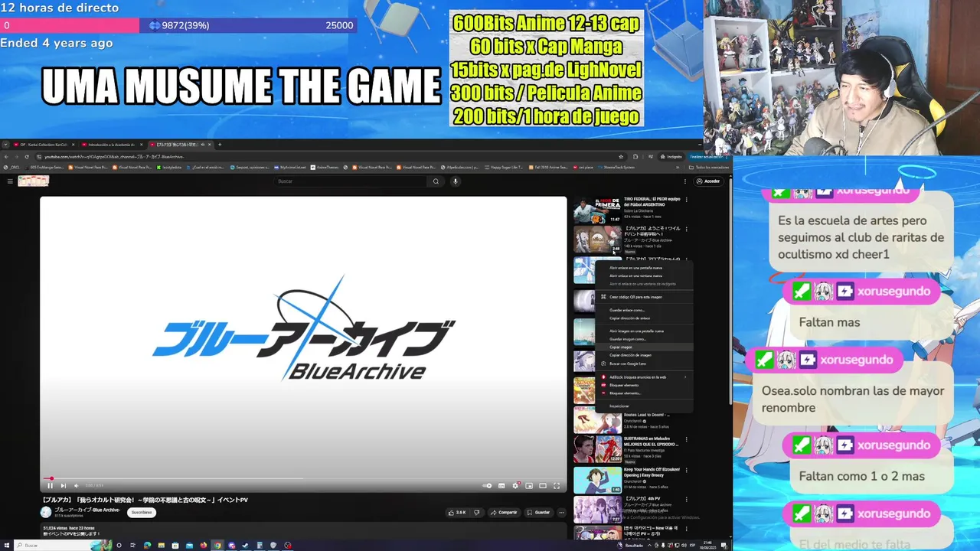Image resolution: width=980 pixels, height=551 pixels.
Task: Open the YouTube hamburger guide menu
Action: [10, 181]
